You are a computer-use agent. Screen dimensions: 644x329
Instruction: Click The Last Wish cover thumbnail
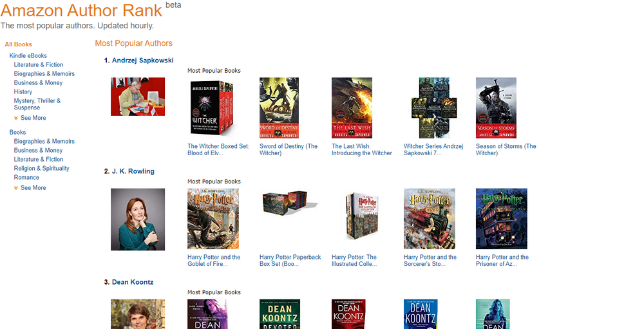coord(352,108)
